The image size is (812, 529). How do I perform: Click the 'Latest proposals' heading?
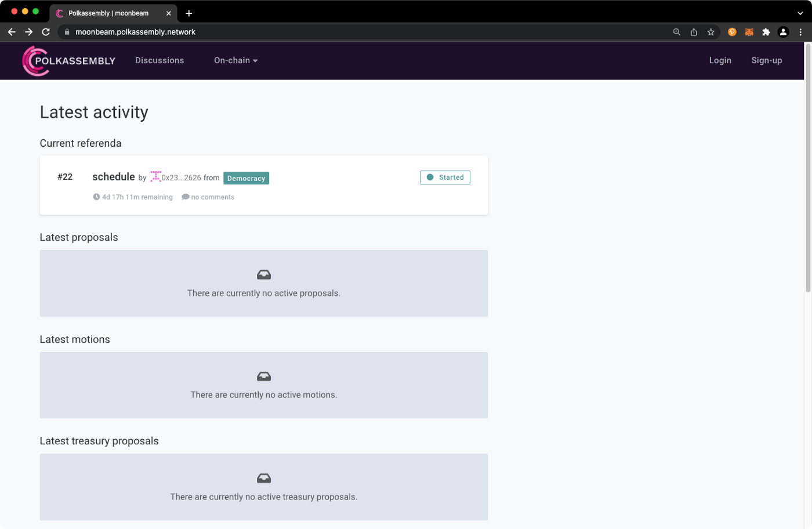[x=79, y=237]
